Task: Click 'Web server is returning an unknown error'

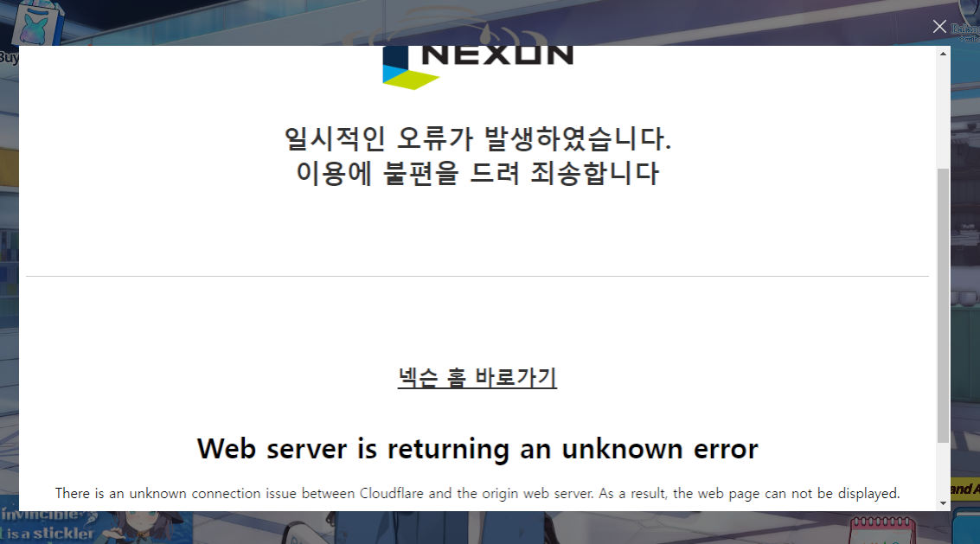Action: (x=477, y=449)
